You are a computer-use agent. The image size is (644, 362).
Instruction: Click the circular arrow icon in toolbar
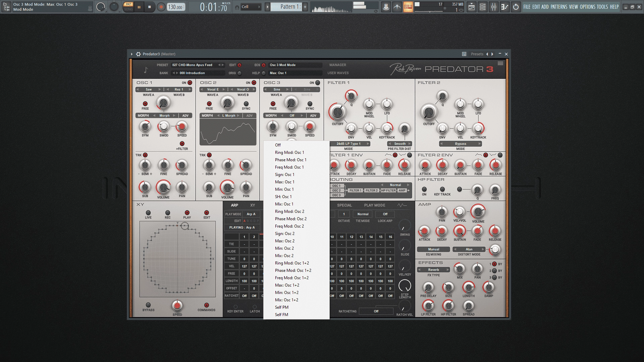pyautogui.click(x=516, y=7)
